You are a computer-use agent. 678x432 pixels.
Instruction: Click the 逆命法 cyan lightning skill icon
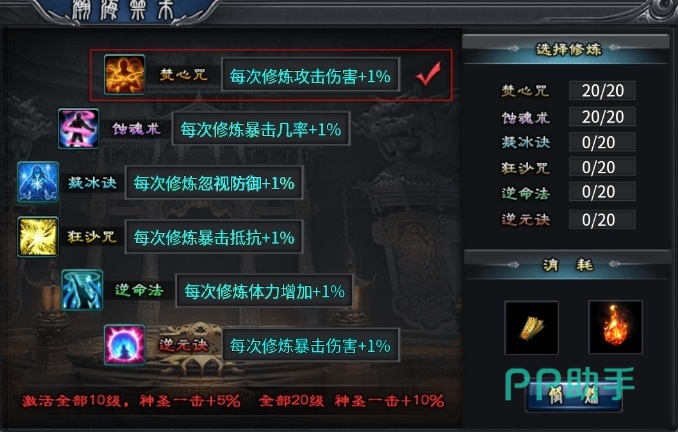click(x=82, y=290)
